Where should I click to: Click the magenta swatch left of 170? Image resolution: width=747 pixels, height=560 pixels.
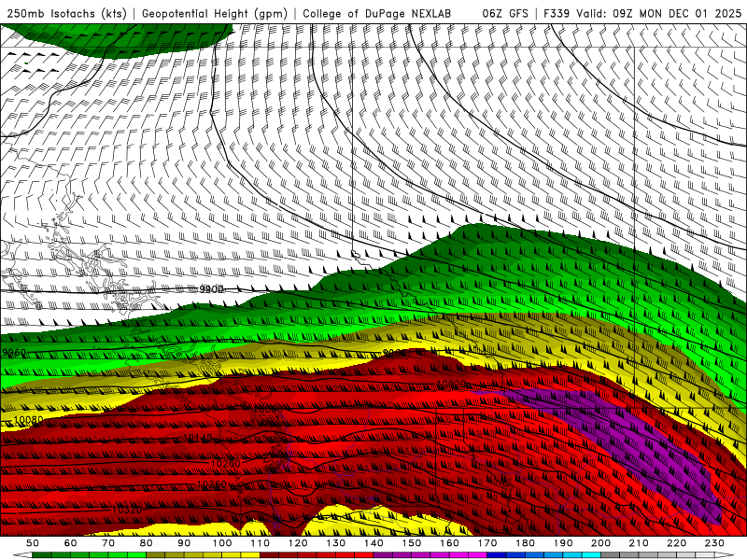478,555
